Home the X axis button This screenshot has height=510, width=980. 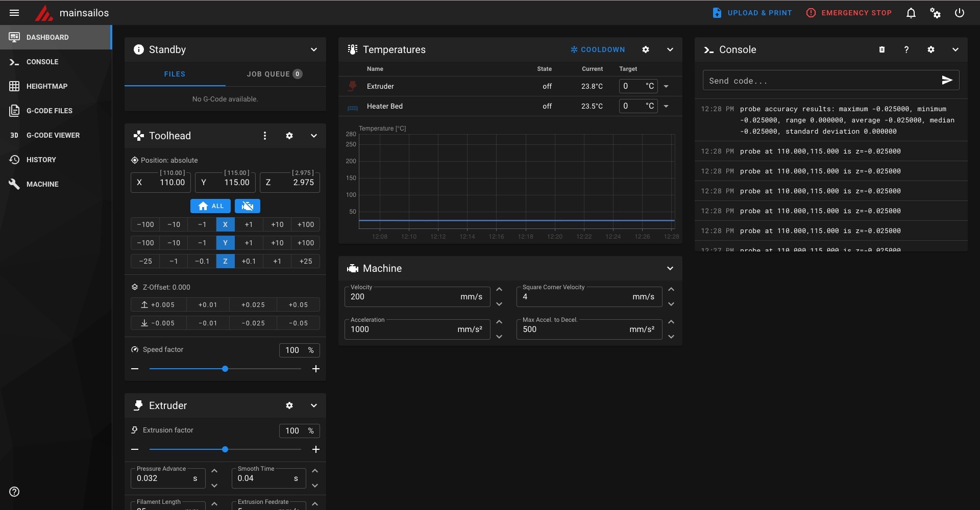[x=225, y=224]
